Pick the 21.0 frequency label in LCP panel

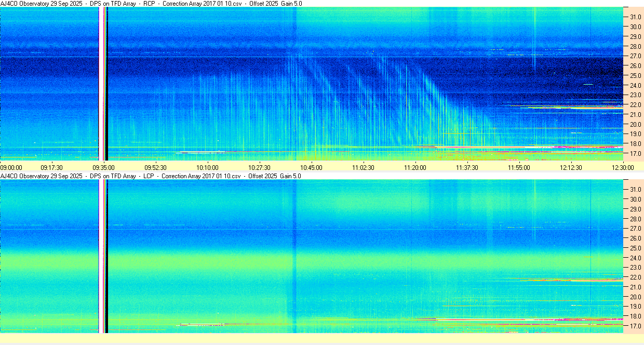tap(635, 287)
